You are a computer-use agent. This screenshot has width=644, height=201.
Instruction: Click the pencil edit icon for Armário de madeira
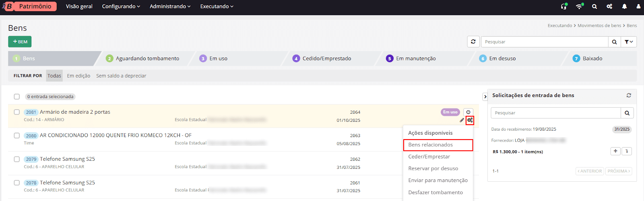tap(462, 120)
